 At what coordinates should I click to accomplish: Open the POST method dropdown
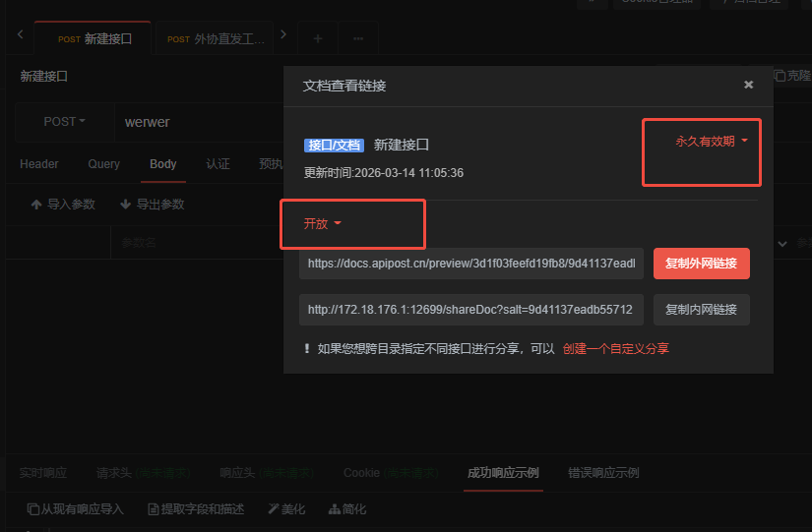pos(64,122)
